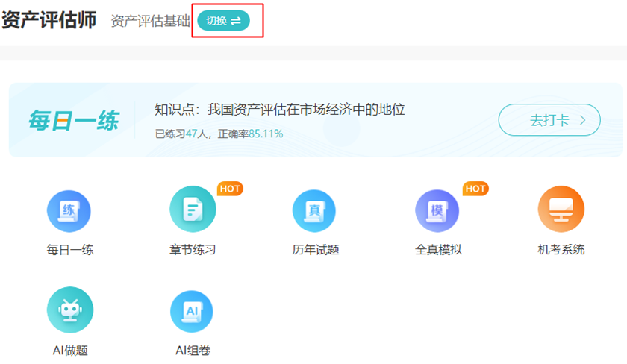Click the arrow chevron inside 去打卡 button
This screenshot has width=627, height=364.
[583, 120]
